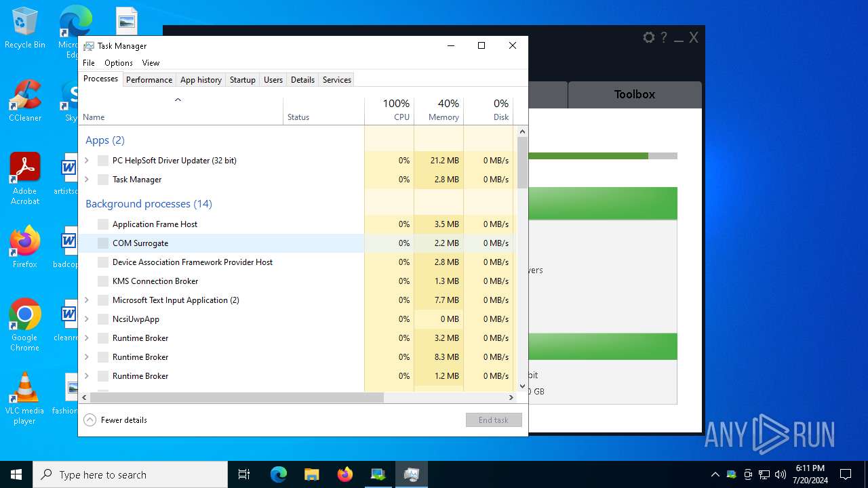
Task: Sort processes by CPU usage column
Action: 389,111
